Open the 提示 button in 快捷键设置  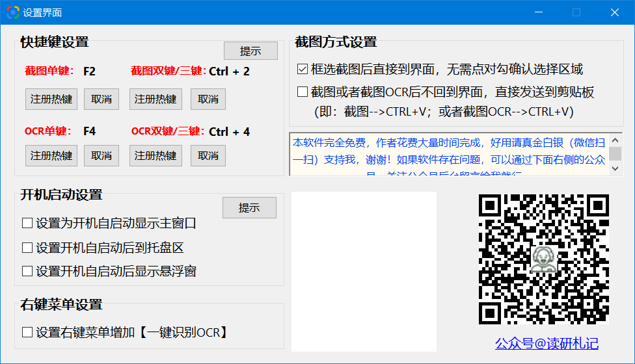point(250,51)
